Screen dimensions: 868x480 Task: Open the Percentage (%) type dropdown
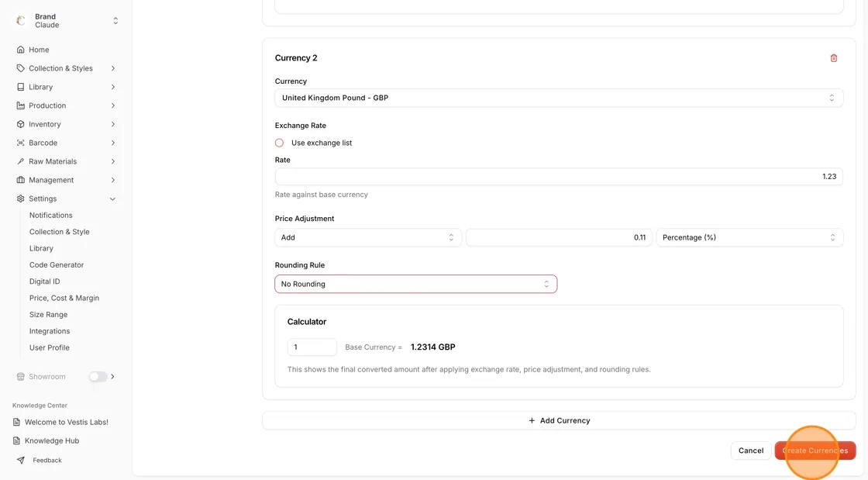point(749,237)
